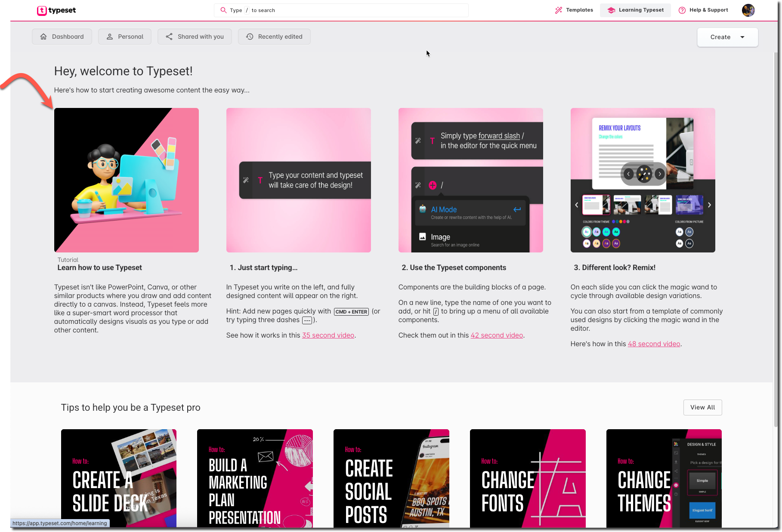Click the 2. Use the Typeset components heading
This screenshot has width=782, height=532.
[x=454, y=268]
